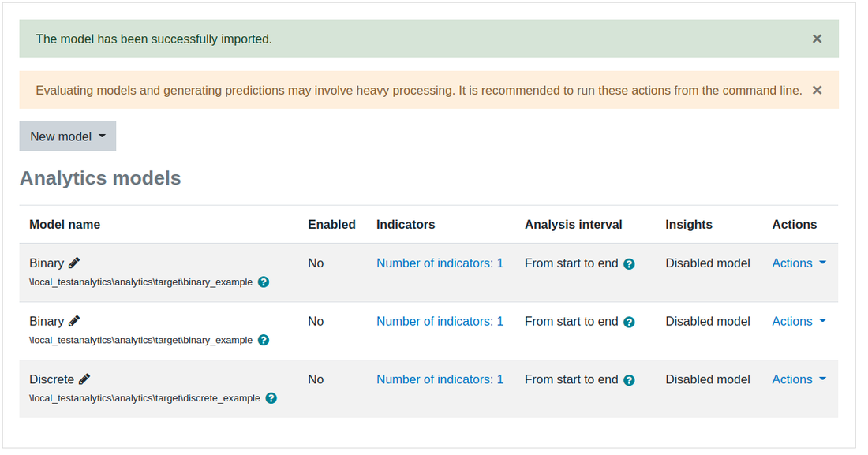Open help for discrete_example target
868x455 pixels.
(x=271, y=398)
